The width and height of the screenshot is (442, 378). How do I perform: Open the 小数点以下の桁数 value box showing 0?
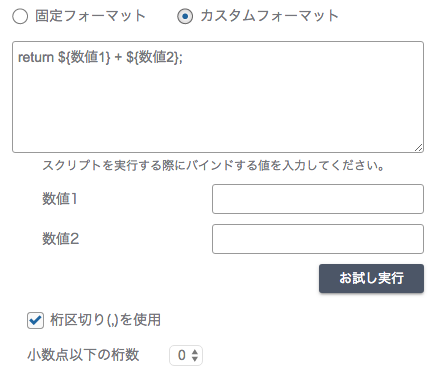(186, 355)
